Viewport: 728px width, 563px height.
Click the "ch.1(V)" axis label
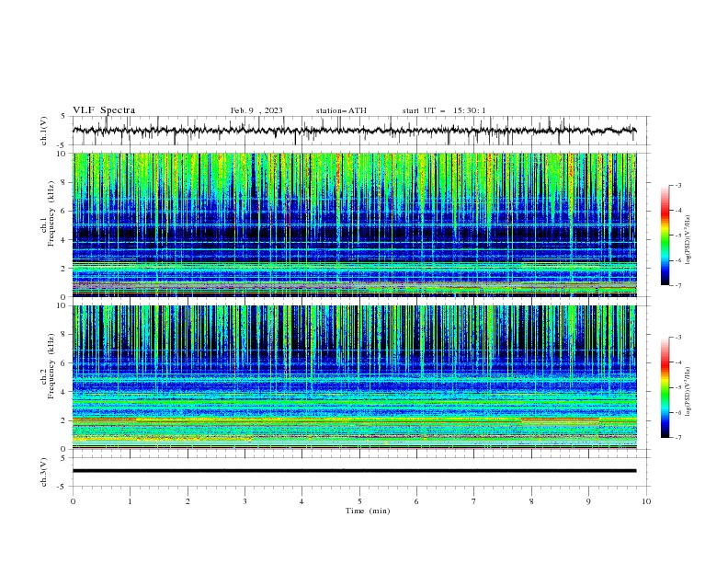click(44, 131)
